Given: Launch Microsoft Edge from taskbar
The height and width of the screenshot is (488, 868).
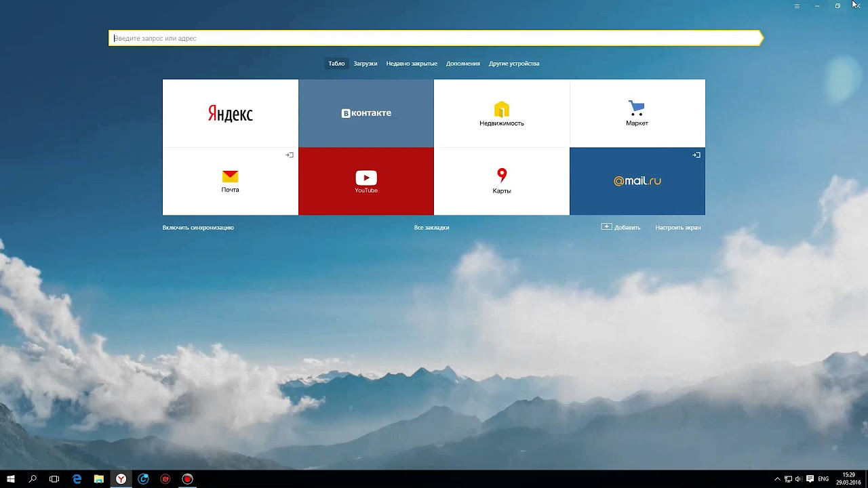Looking at the screenshot, I should [x=77, y=479].
